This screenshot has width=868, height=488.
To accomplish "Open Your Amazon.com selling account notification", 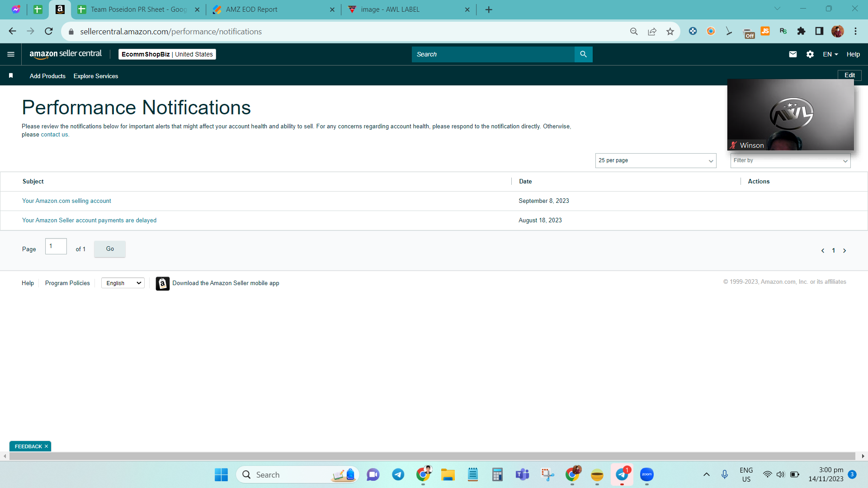I will [x=66, y=201].
